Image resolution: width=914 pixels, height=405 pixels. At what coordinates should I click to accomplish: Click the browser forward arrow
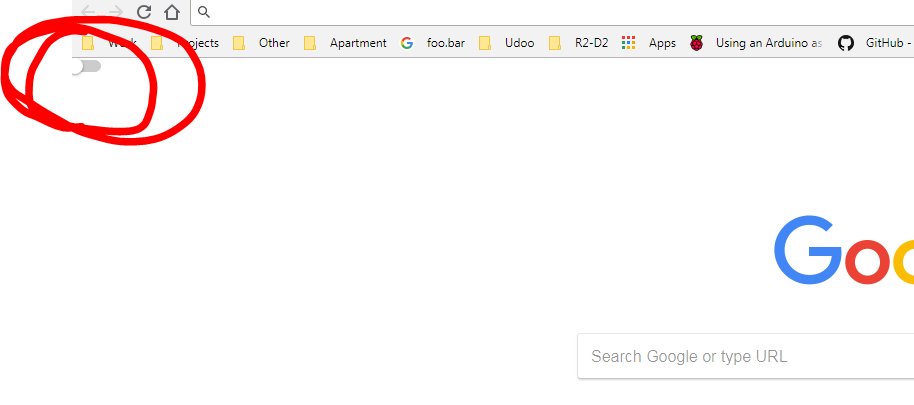click(116, 12)
